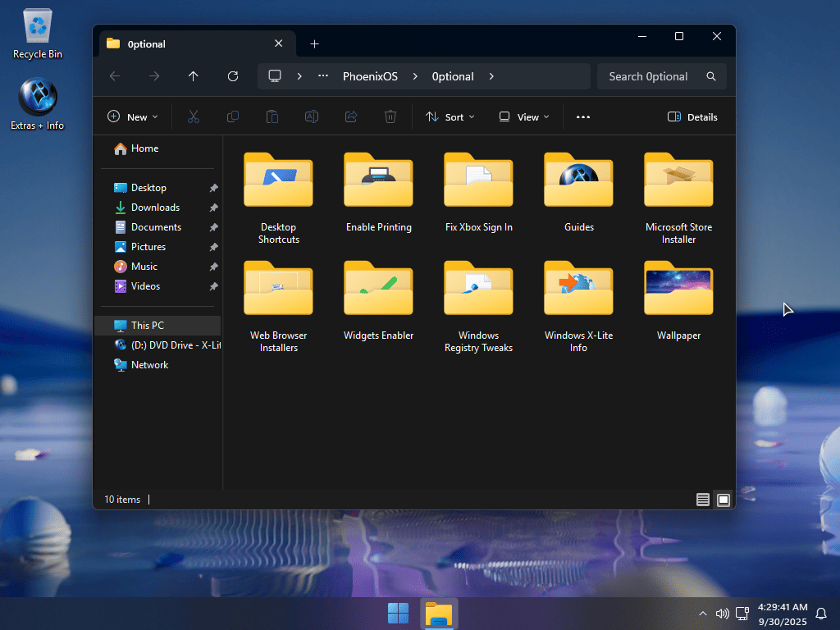Expand chevron after 0ptional in address bar
The image size is (840, 630).
coord(491,76)
